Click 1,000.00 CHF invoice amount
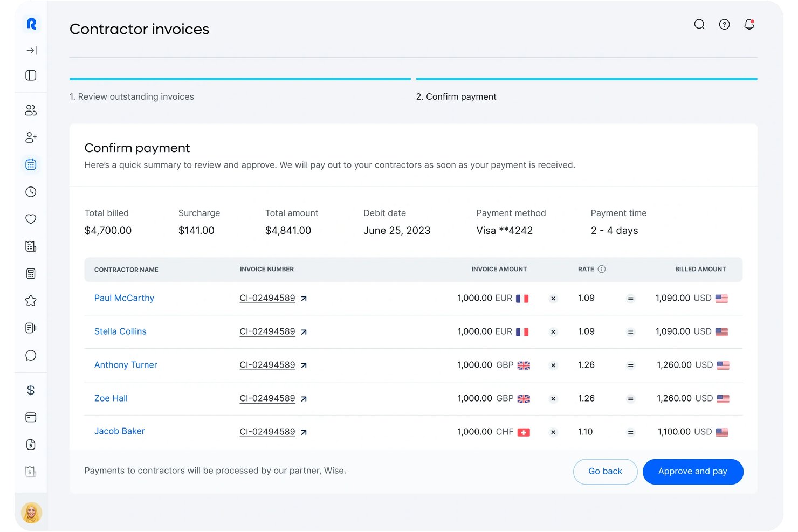798x532 pixels. point(485,432)
